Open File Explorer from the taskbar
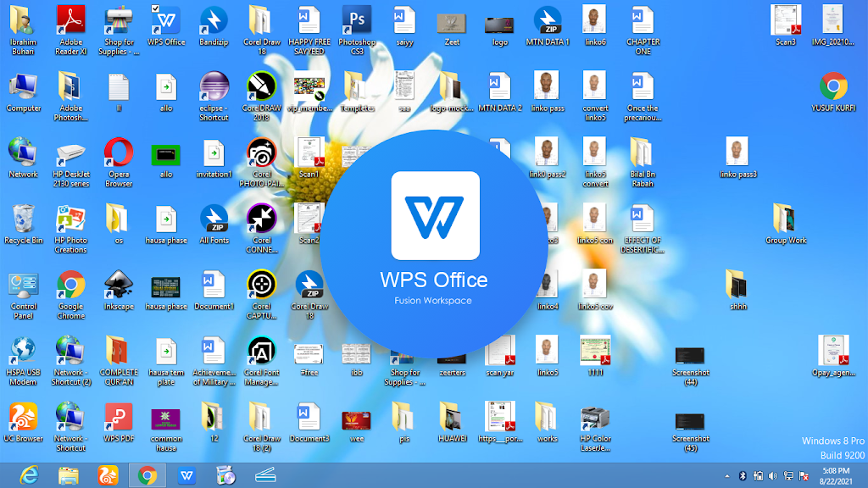868x488 pixels. (x=68, y=475)
